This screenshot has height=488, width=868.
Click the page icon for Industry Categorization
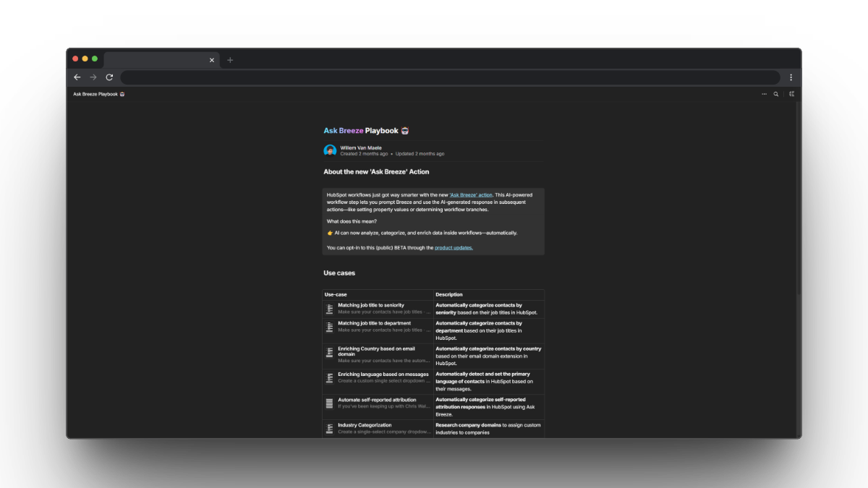(x=330, y=428)
